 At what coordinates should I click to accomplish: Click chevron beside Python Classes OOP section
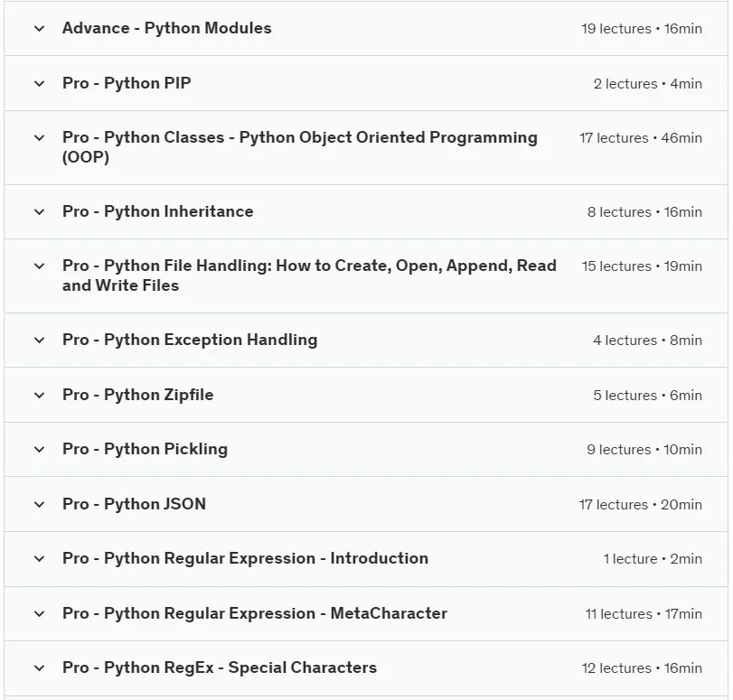click(x=39, y=138)
